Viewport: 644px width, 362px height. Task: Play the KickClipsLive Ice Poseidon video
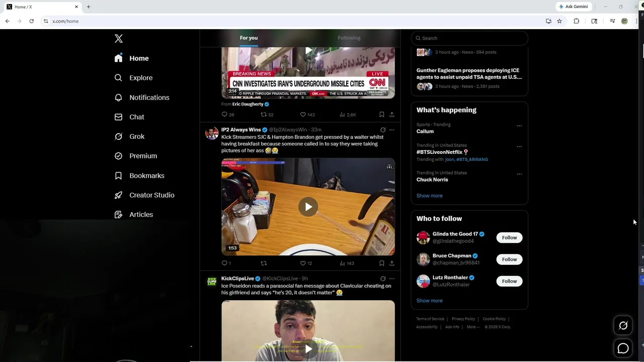pos(308,348)
